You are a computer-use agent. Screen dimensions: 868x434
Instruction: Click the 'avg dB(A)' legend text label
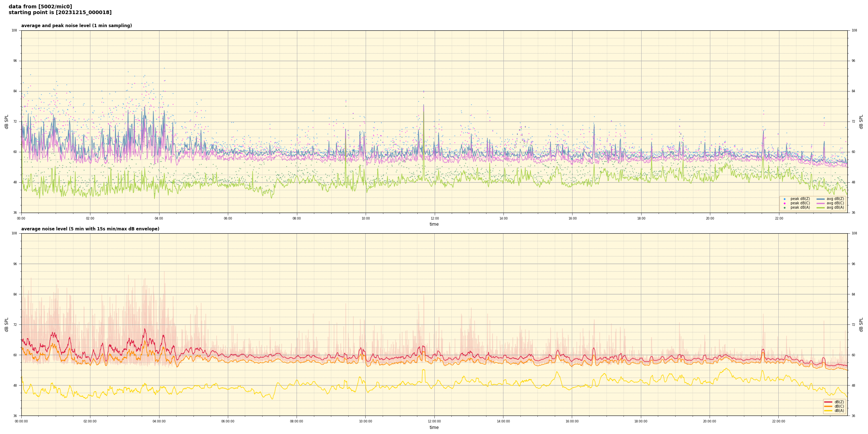pyautogui.click(x=835, y=208)
